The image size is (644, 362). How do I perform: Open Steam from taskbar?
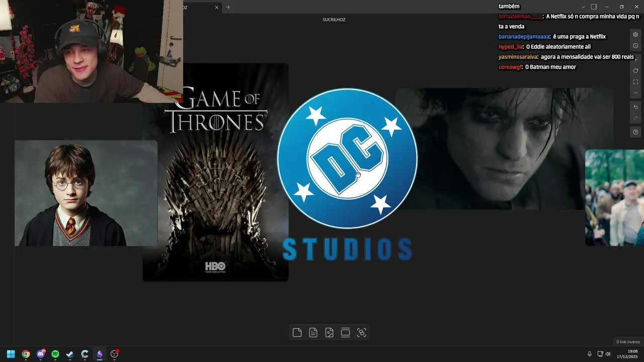click(x=70, y=354)
